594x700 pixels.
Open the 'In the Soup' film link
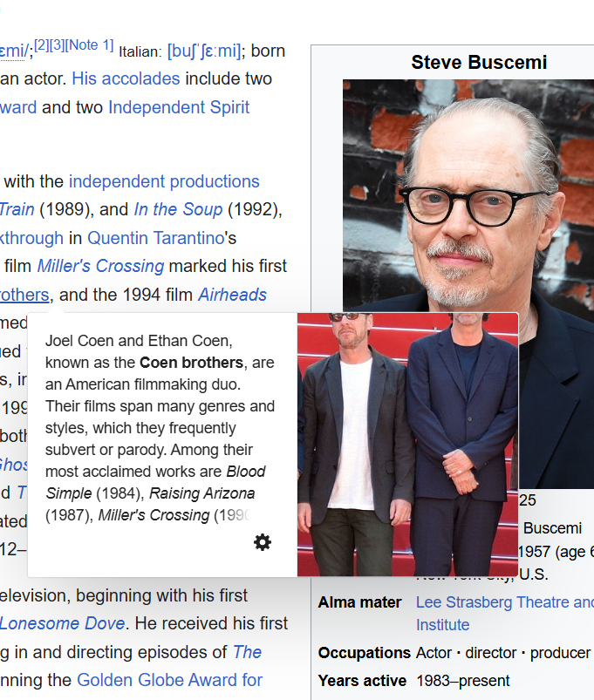[x=178, y=209]
